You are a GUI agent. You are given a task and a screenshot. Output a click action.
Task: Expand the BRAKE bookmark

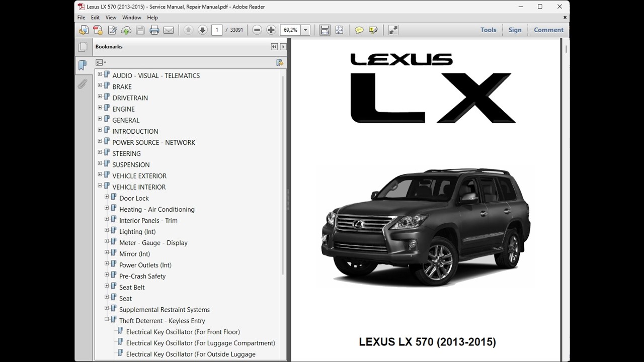100,85
